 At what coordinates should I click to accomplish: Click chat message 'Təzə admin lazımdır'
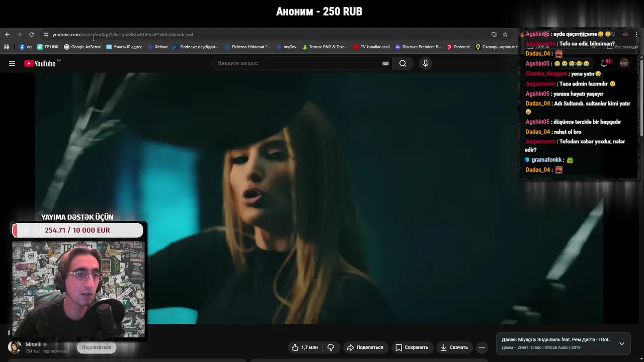click(x=583, y=83)
